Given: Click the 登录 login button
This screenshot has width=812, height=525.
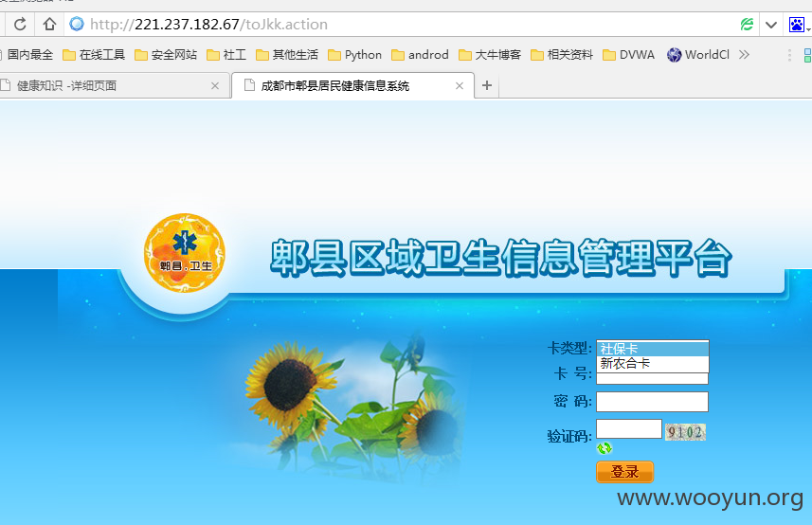Looking at the screenshot, I should tap(625, 472).
